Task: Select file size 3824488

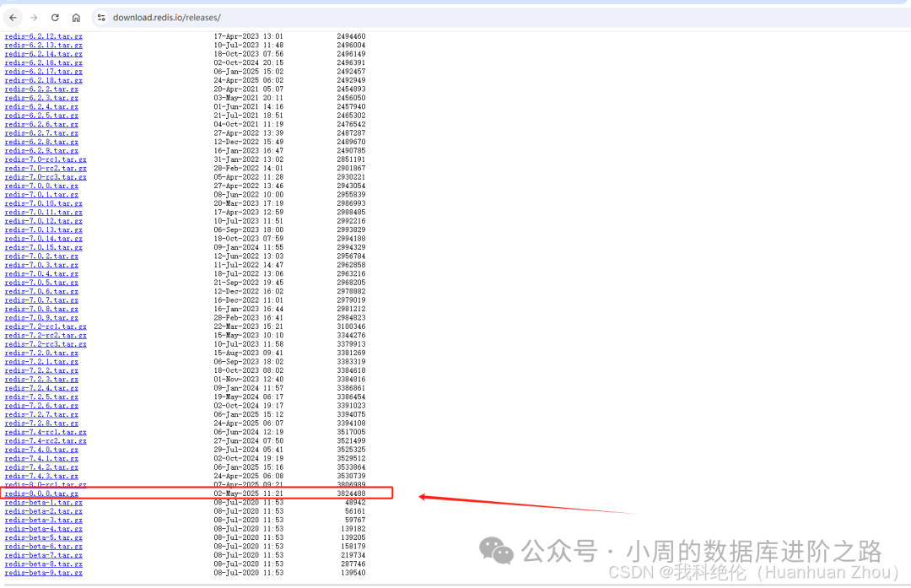Action: pos(351,494)
